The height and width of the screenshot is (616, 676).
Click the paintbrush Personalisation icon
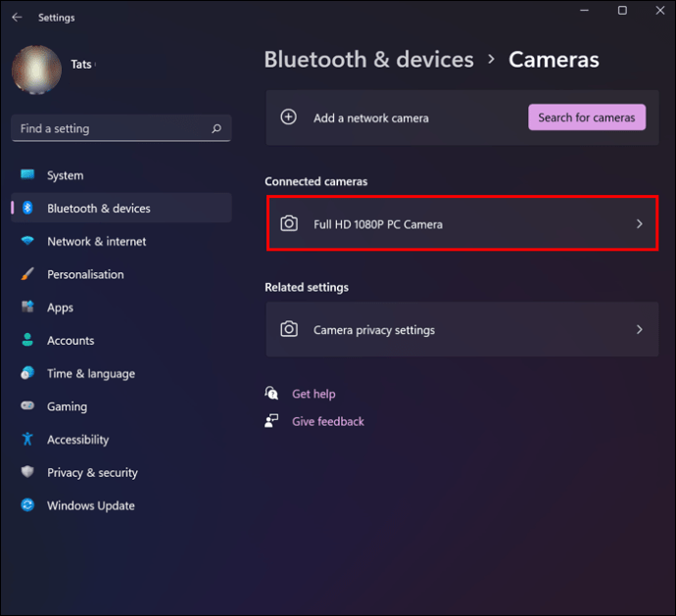pos(27,274)
